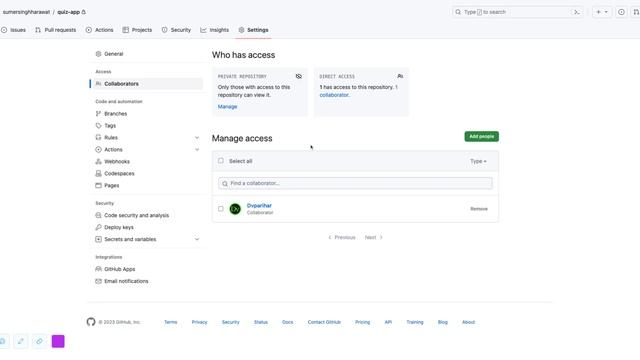Open the Security tab
The image size is (640, 360).
pos(176,30)
